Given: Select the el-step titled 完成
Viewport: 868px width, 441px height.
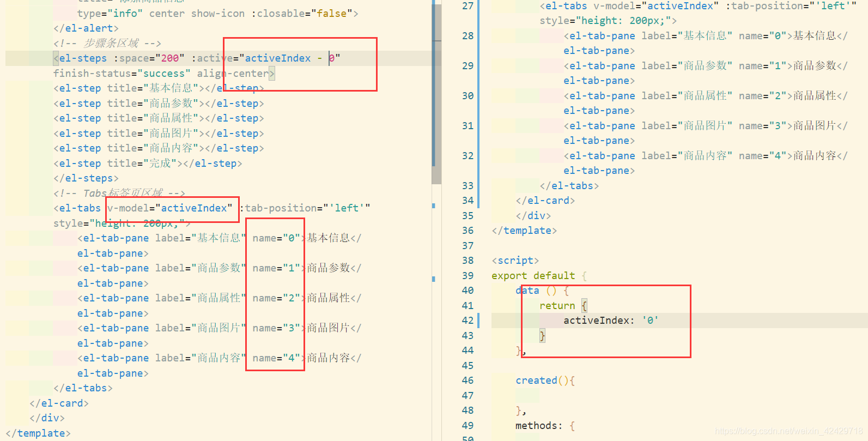Looking at the screenshot, I should point(148,163).
